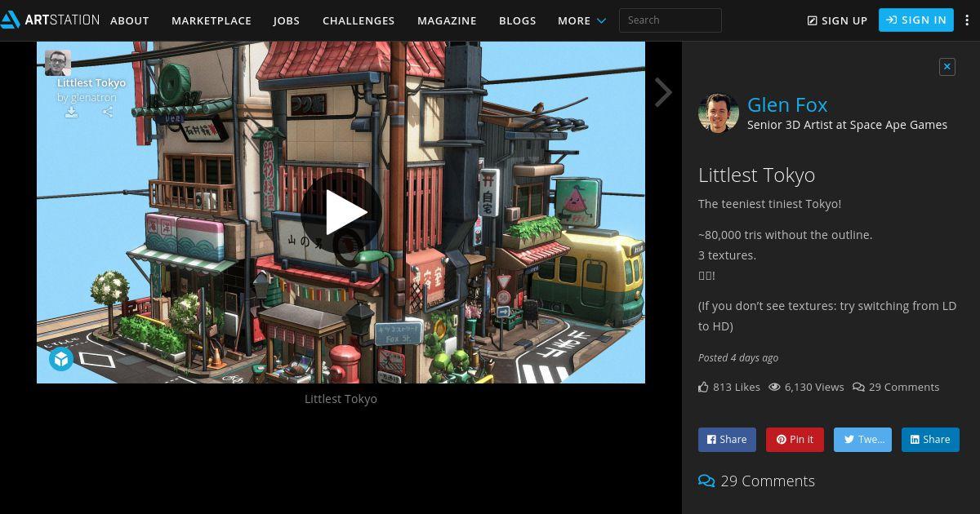Click the Tweet button
The image size is (980, 514).
pyautogui.click(x=862, y=440)
